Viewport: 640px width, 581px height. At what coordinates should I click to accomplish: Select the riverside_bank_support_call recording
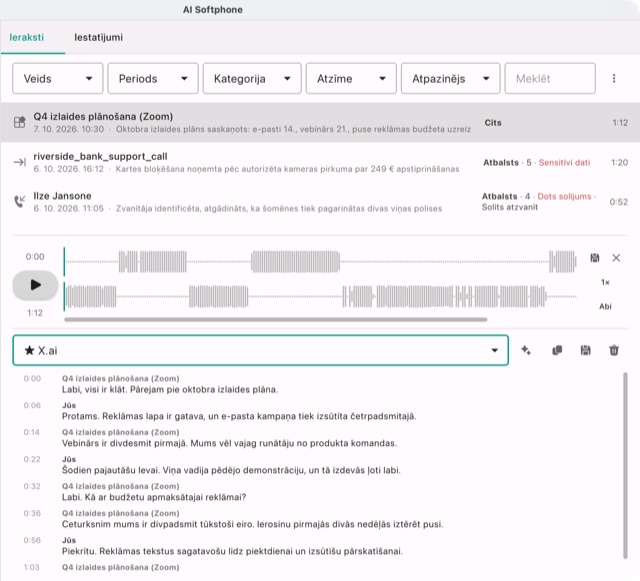coord(320,162)
